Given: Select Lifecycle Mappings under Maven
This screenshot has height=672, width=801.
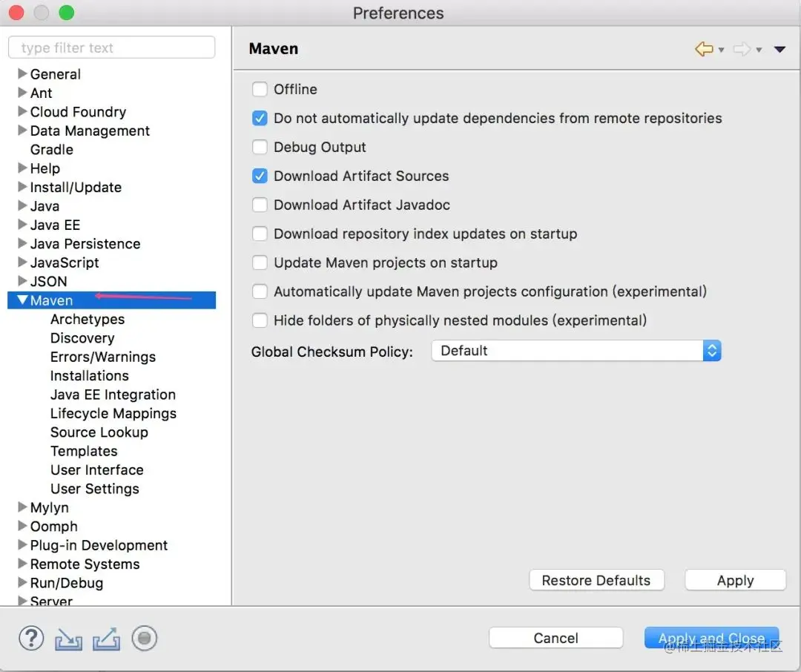Looking at the screenshot, I should click(113, 413).
